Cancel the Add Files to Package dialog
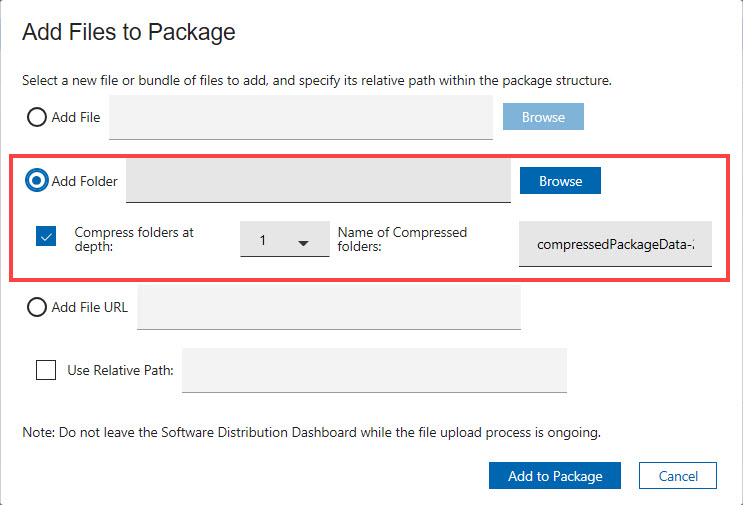 (678, 476)
